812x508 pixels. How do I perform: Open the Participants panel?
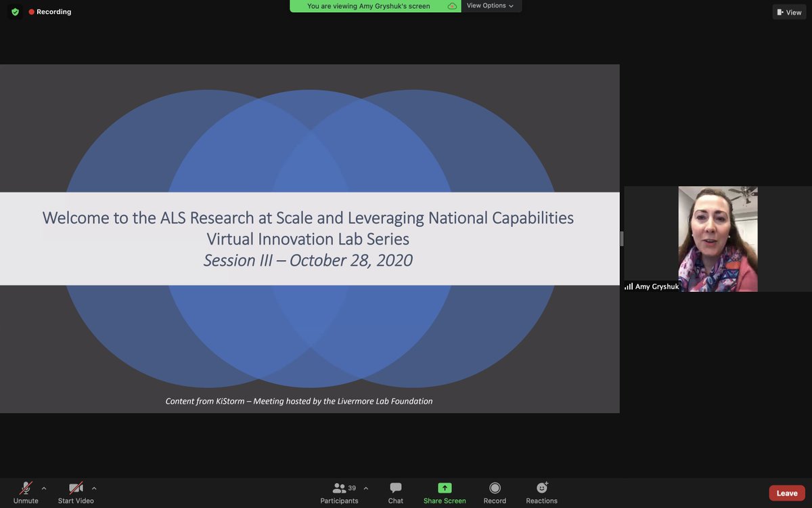point(340,492)
